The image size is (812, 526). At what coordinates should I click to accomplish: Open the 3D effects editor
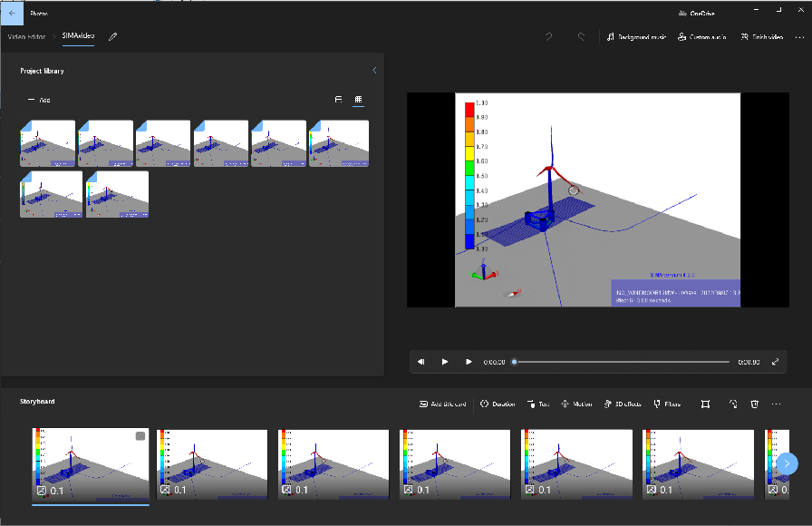[622, 404]
